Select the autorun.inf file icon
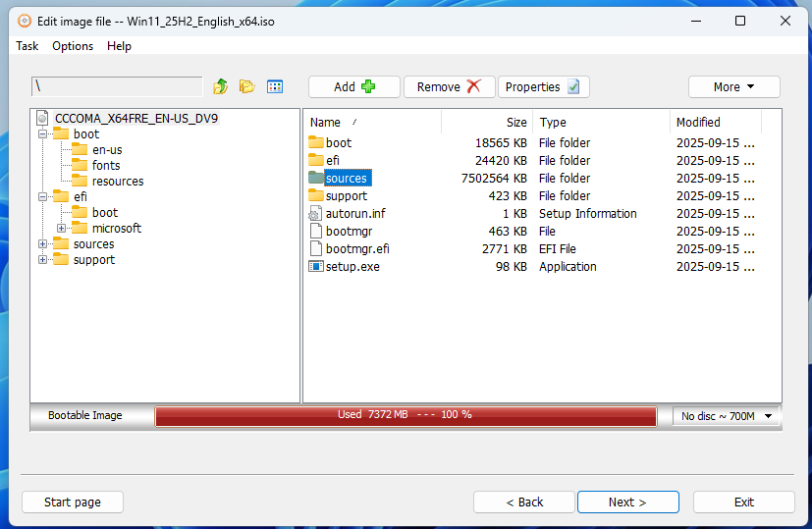The height and width of the screenshot is (529, 812). coord(315,213)
